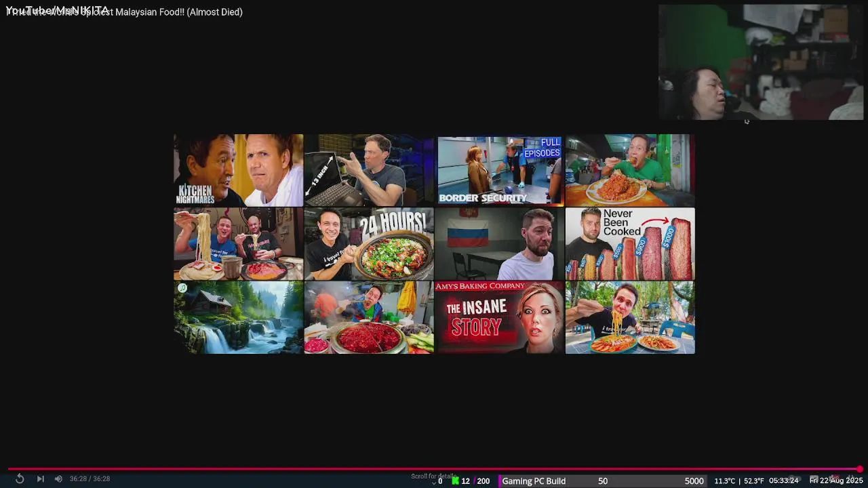Open the green-shirt man eating noodles video
This screenshot has height=488, width=868.
coord(630,170)
